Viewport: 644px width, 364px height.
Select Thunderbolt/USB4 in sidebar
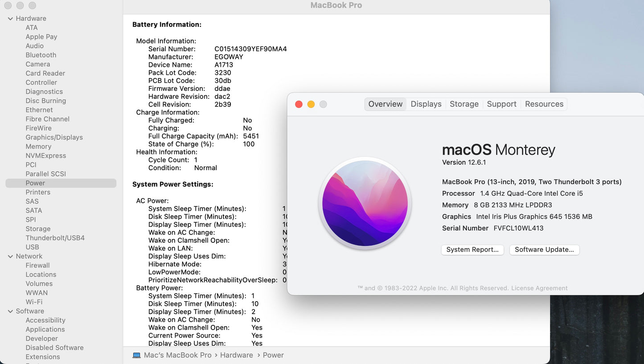[55, 238]
